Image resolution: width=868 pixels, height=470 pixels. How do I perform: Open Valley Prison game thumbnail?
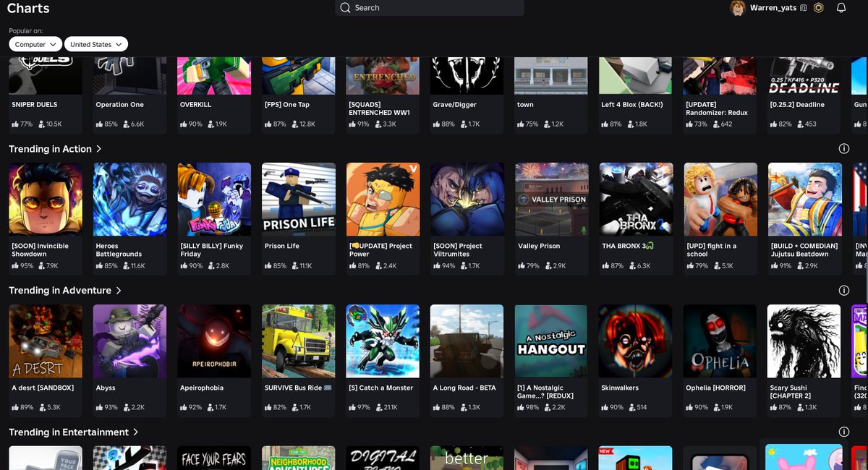(552, 199)
